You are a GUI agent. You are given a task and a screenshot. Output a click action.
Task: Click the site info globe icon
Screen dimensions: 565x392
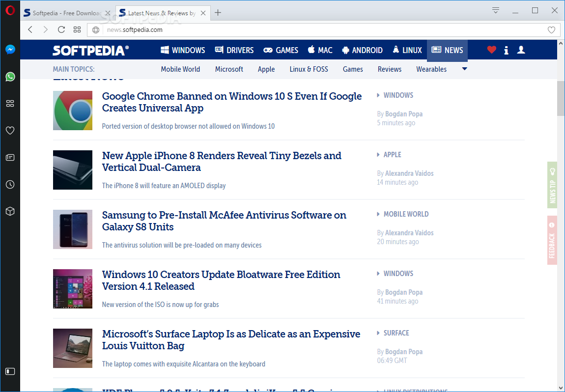coord(95,30)
